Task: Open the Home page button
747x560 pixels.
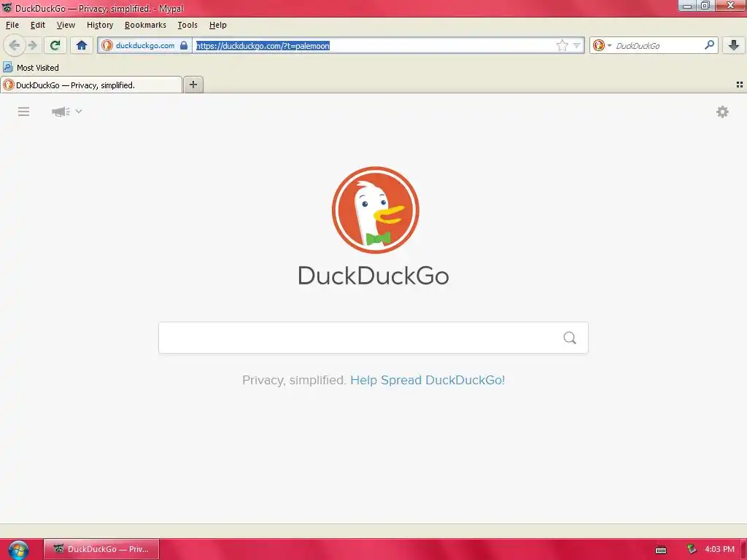Action: (82, 45)
